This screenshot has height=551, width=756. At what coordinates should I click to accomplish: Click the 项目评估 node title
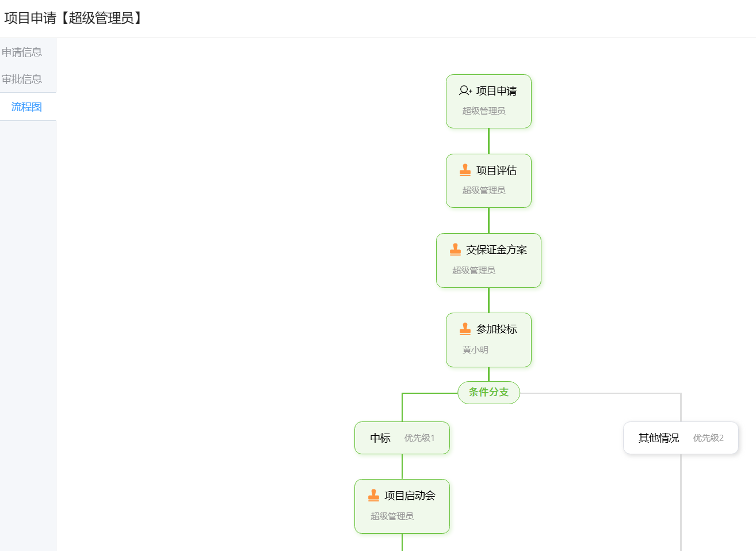click(x=497, y=170)
